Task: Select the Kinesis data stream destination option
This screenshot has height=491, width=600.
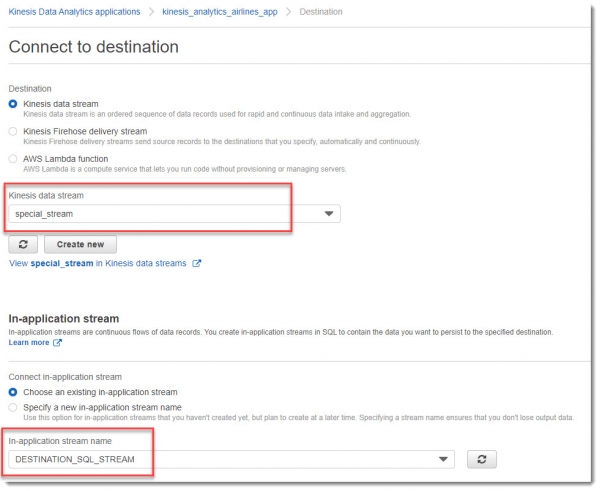Action: coord(13,103)
